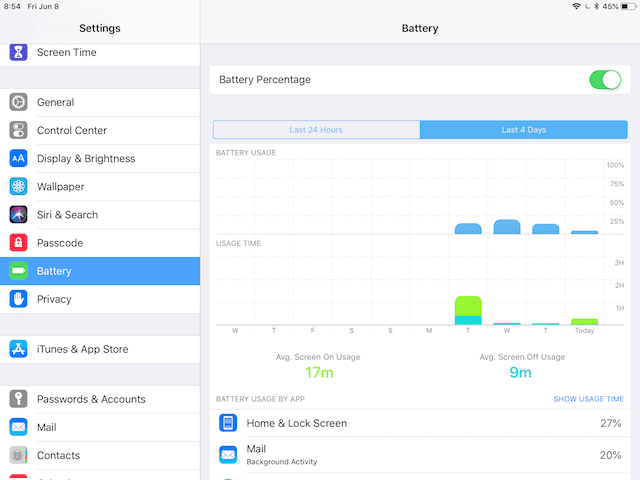640x480 pixels.
Task: Switch to Last 24 Hours tab
Action: (x=316, y=130)
